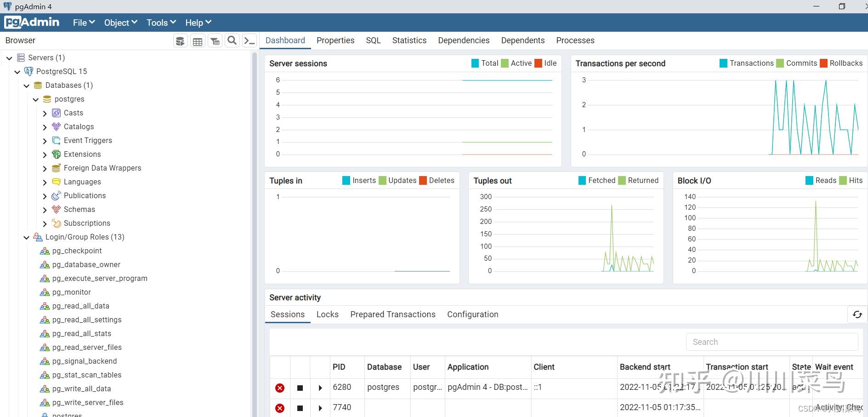Click the pgAdmin logo

pyautogui.click(x=32, y=22)
